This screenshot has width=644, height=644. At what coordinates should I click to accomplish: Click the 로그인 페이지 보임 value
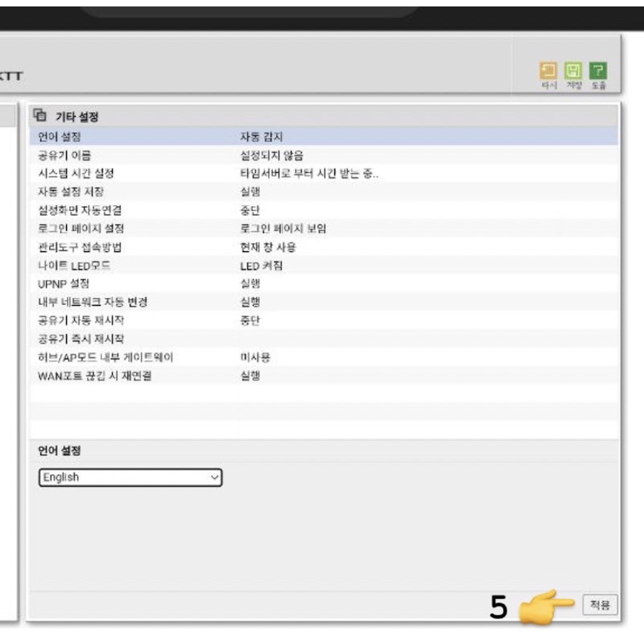pyautogui.click(x=283, y=229)
